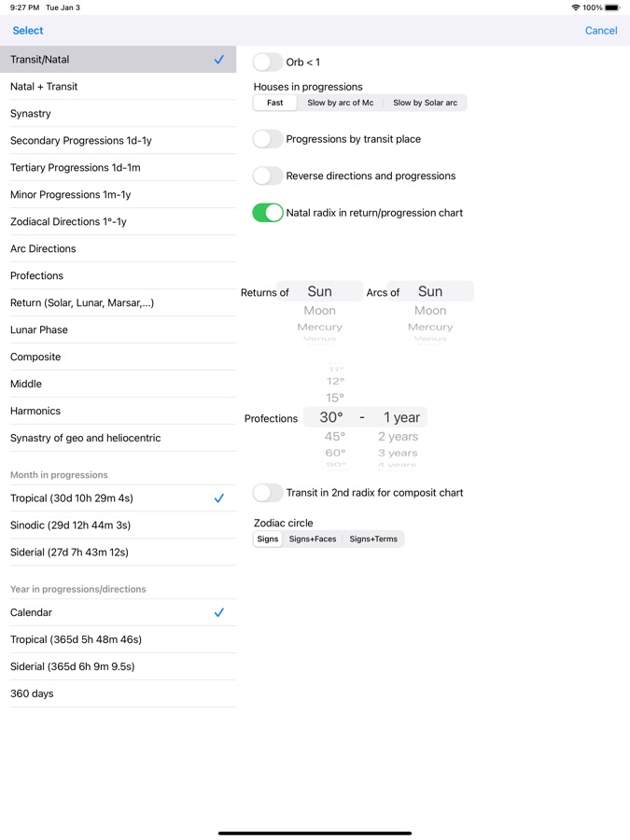Tap the Transit/Natal checkmark icon
This screenshot has height=840, width=630.
[x=219, y=60]
